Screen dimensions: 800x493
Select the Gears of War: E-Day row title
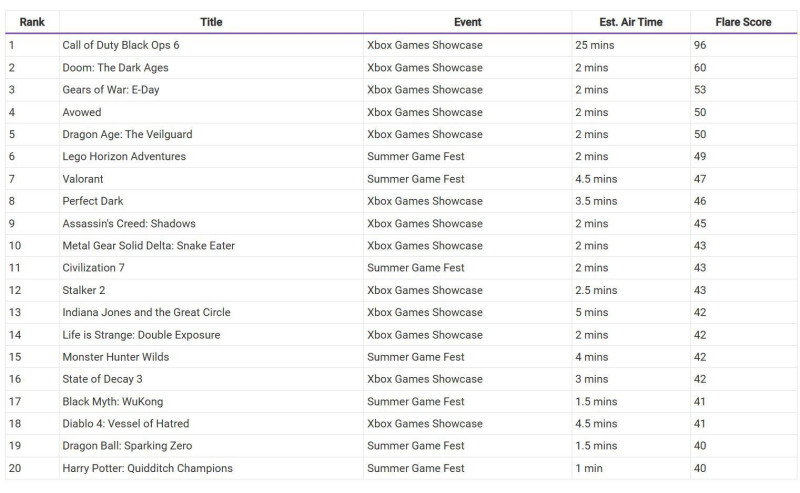(112, 90)
